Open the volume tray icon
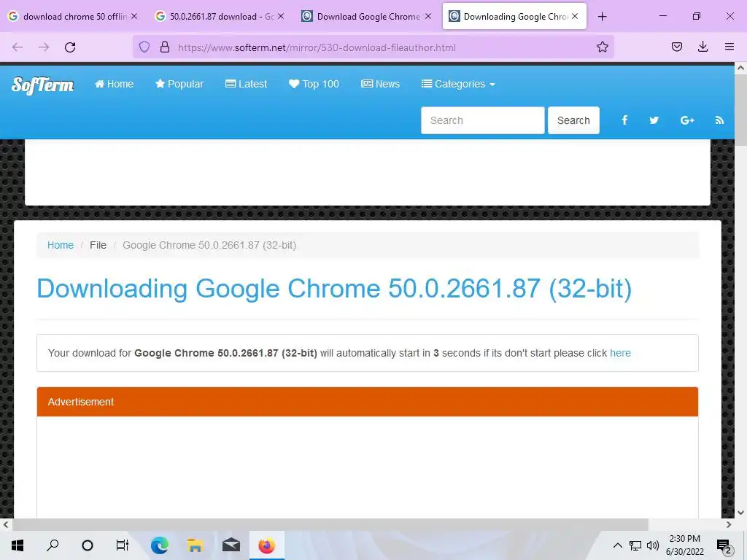 (653, 545)
